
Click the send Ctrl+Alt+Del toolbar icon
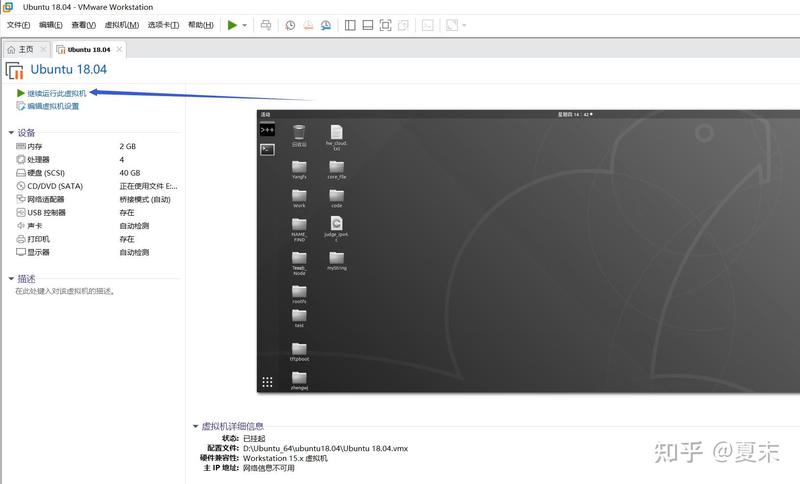tap(266, 25)
